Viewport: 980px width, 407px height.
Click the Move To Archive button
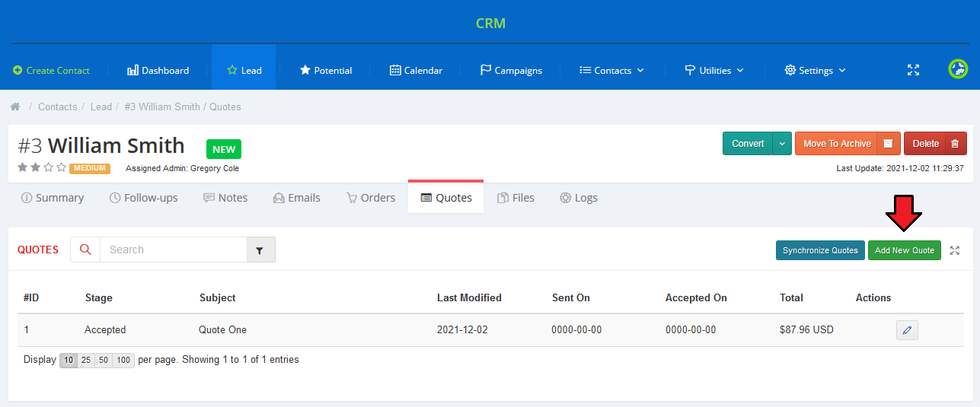coord(837,144)
